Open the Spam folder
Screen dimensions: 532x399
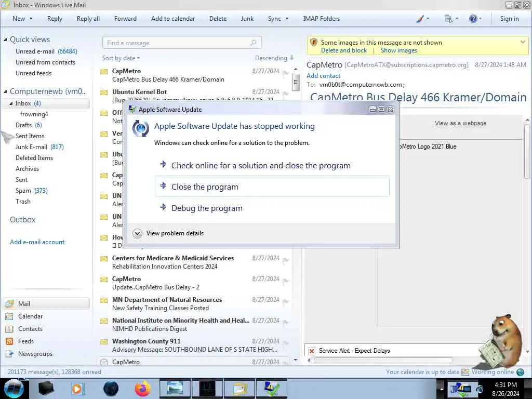32,190
